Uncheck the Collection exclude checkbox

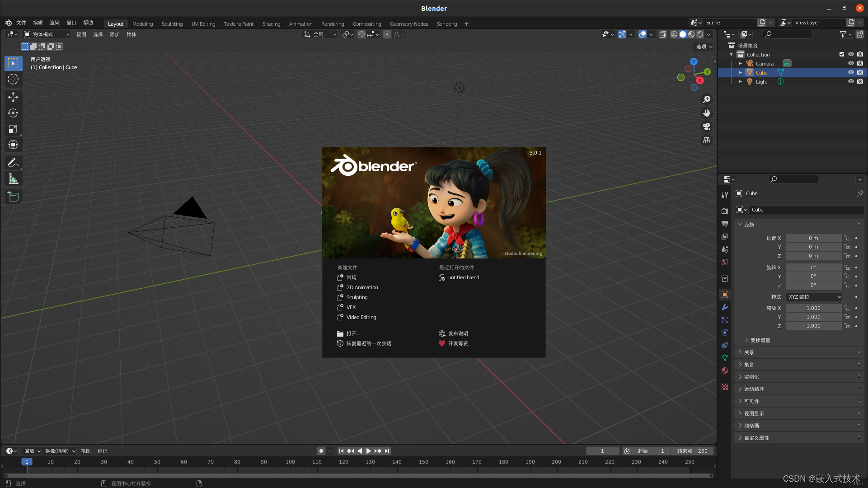point(842,54)
